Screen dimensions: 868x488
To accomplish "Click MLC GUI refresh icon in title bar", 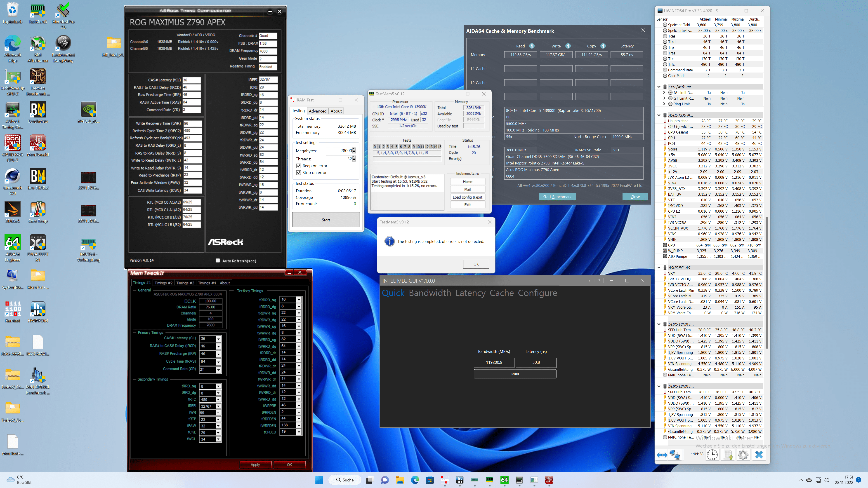I will tap(590, 281).
